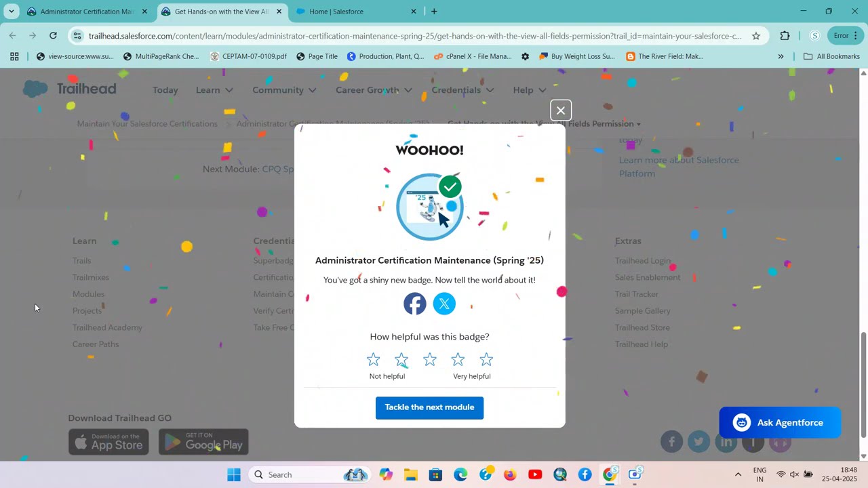The width and height of the screenshot is (868, 488).
Task: View site information icon in address bar
Action: (x=77, y=36)
